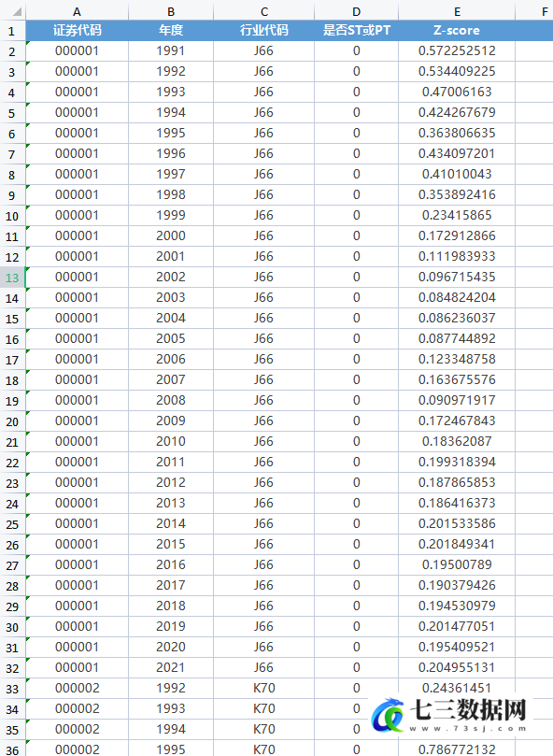Click Z-score value 0.572252512

pyautogui.click(x=457, y=50)
